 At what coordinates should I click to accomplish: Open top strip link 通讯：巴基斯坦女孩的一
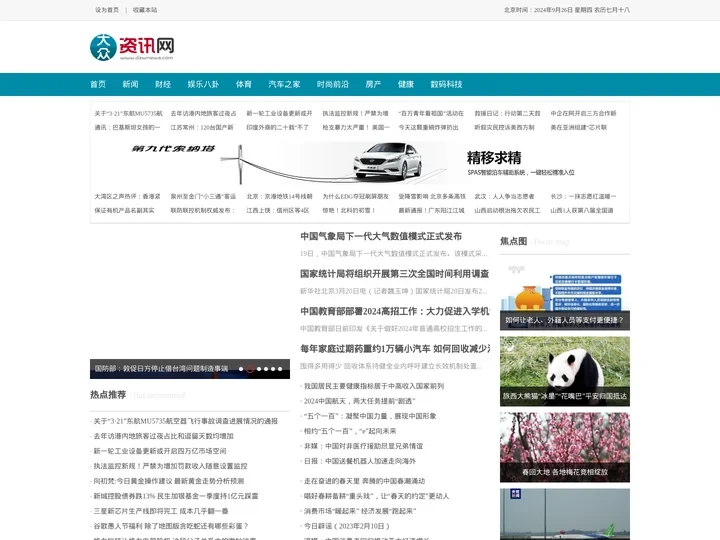[x=127, y=128]
